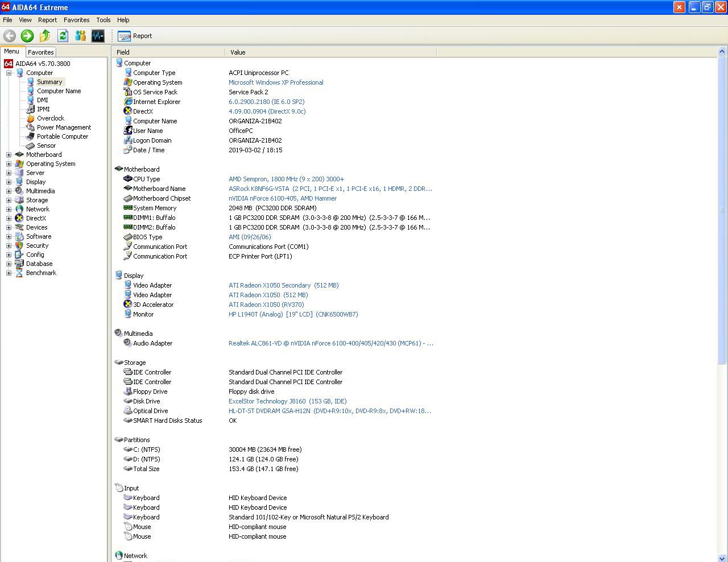Select the IPMI tree item
Screen dimensions: 728x562
43,109
